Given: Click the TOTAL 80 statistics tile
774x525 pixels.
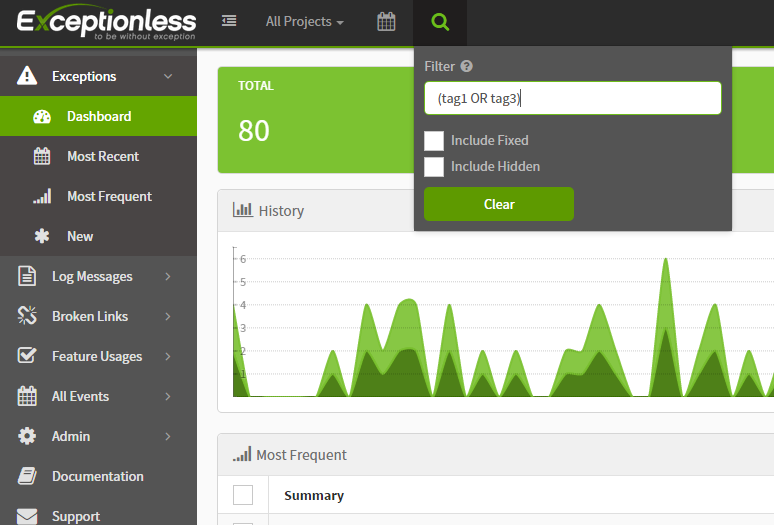Looking at the screenshot, I should pos(316,120).
